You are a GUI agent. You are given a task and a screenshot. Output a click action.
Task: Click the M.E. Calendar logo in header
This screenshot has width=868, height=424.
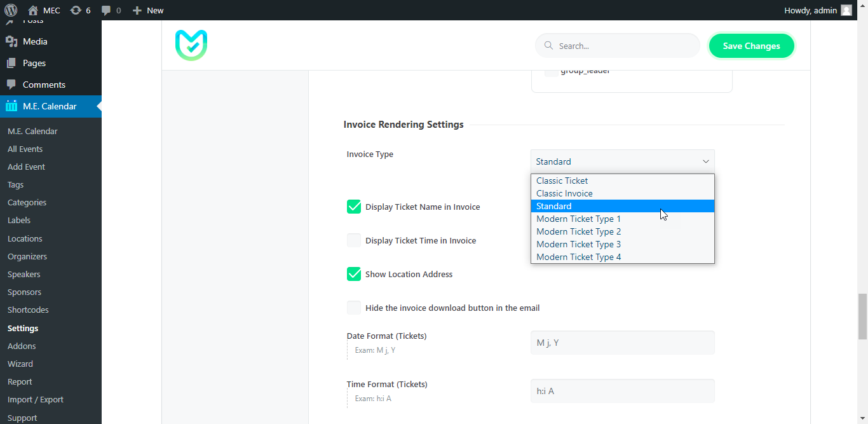pyautogui.click(x=191, y=46)
